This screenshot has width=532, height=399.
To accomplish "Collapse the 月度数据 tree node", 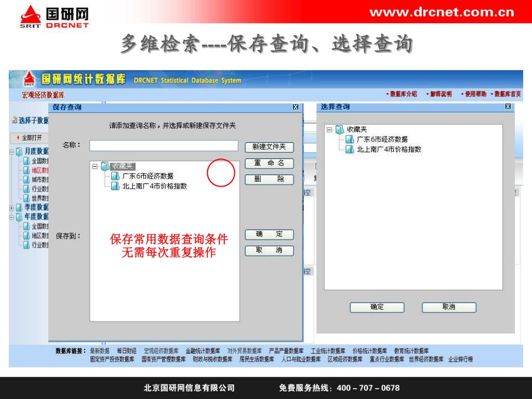I will [11, 152].
